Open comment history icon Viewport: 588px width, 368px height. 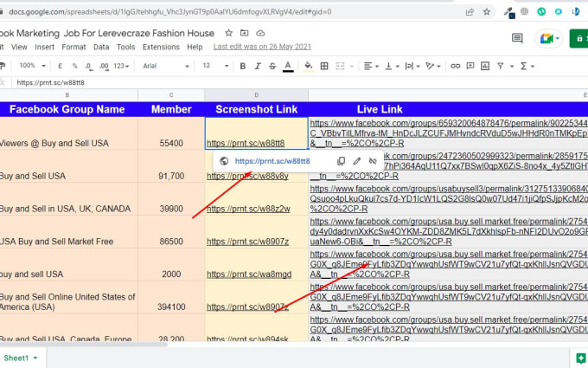coord(517,38)
